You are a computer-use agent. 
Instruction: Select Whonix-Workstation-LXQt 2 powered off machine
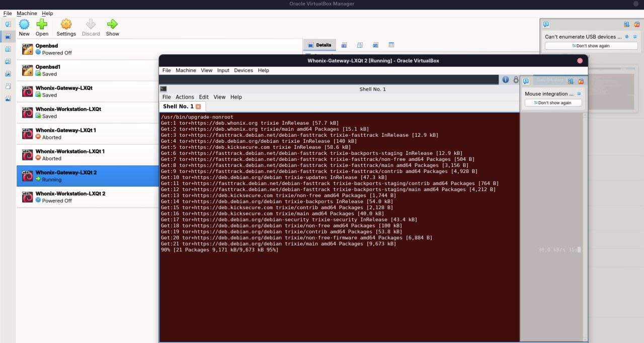coord(88,197)
